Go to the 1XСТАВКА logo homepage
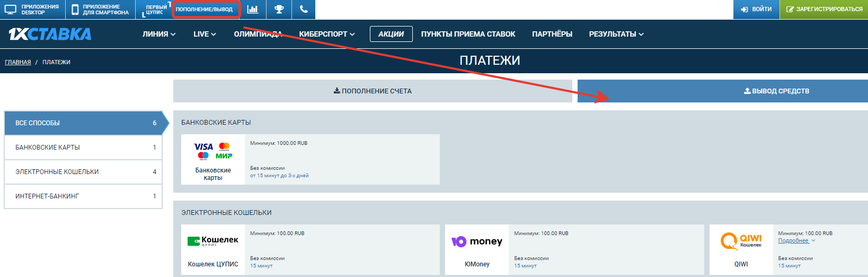Screen dimensions: 868x277 [50, 34]
